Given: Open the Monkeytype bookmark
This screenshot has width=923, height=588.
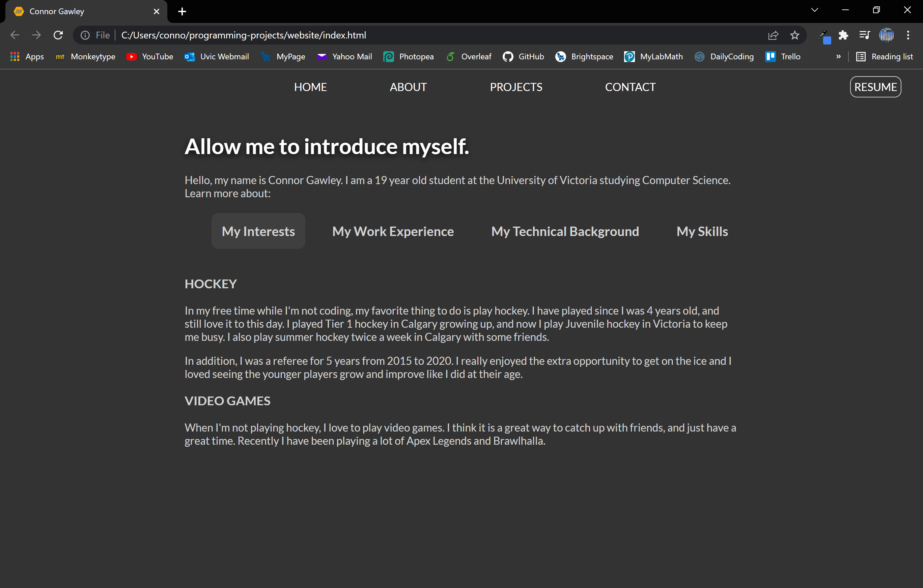Looking at the screenshot, I should (x=85, y=57).
